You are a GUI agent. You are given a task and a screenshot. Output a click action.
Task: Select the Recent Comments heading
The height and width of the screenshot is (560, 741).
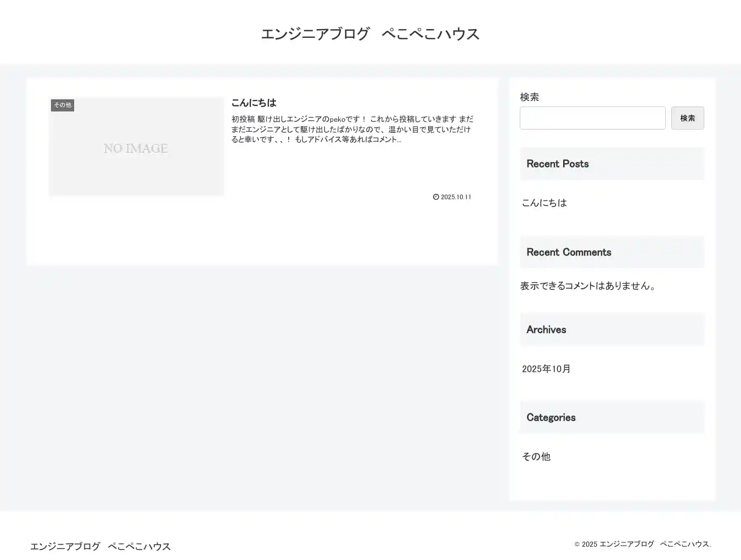pos(569,252)
